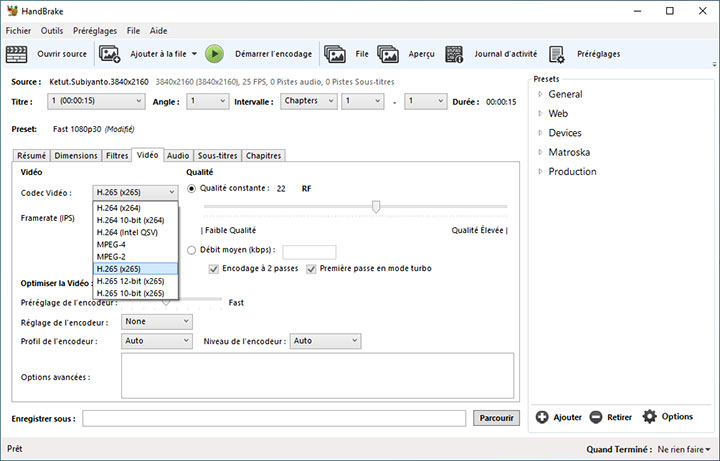Screen dimensions: 720x461
Task: Open the File queue icon
Action: pos(335,54)
